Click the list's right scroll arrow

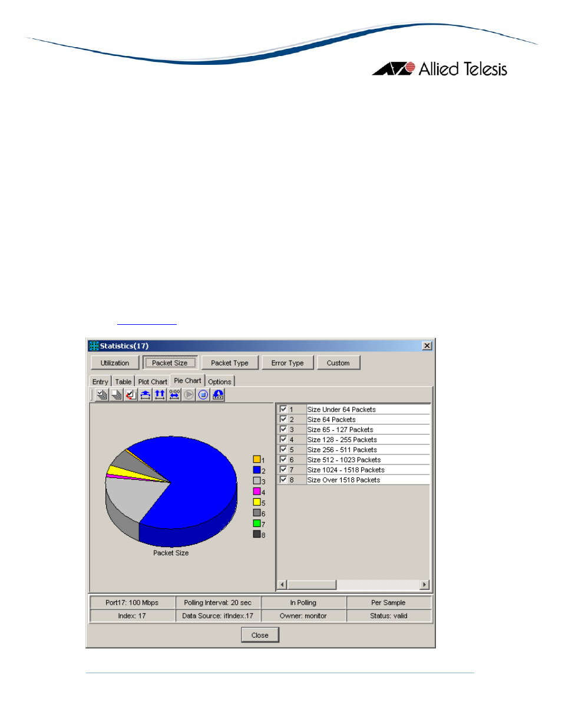(425, 585)
